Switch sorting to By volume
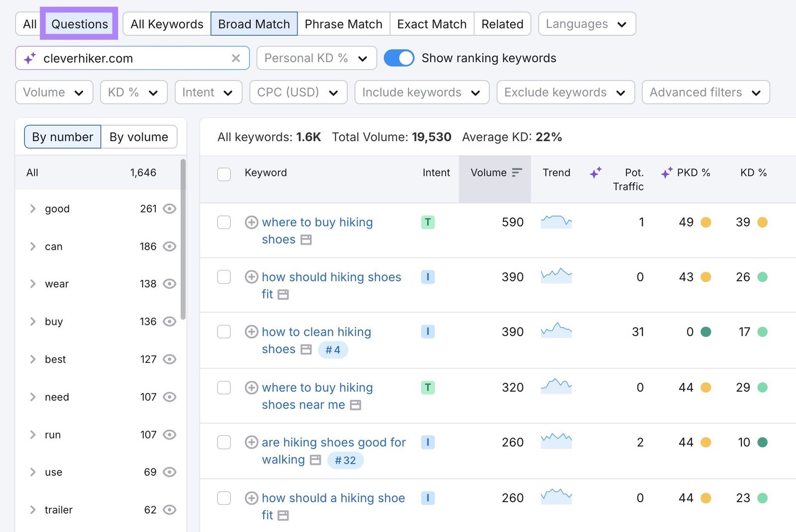Viewport: 796px width, 532px height. coord(139,137)
